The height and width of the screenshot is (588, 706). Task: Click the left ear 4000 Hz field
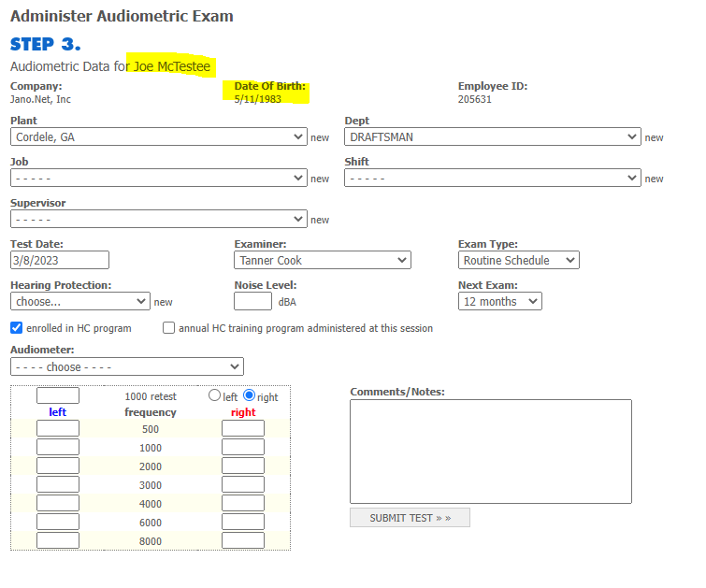[58, 503]
